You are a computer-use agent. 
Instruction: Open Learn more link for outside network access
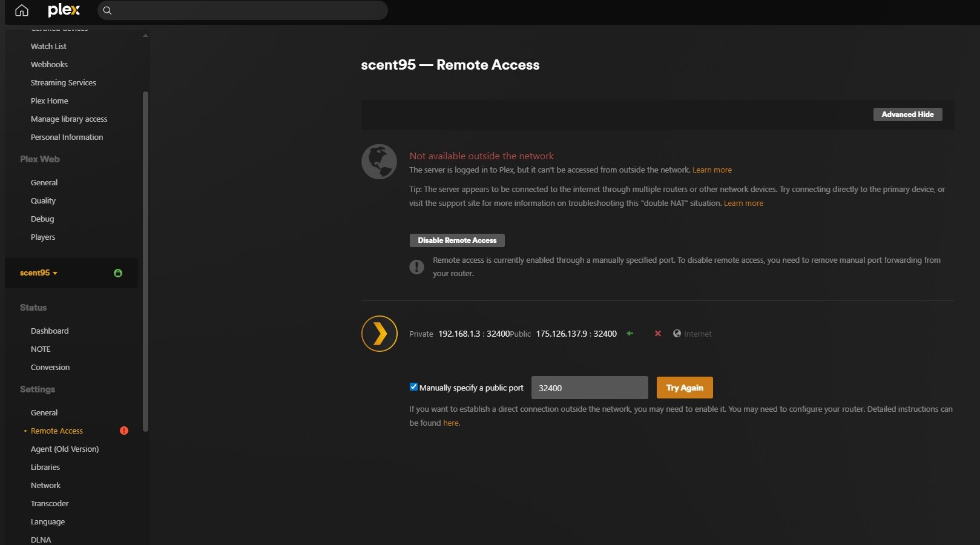(x=712, y=170)
